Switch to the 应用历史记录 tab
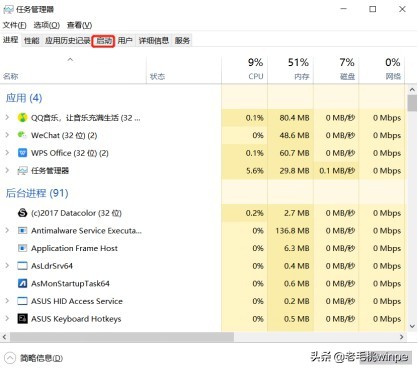The image size is (418, 372). point(68,41)
